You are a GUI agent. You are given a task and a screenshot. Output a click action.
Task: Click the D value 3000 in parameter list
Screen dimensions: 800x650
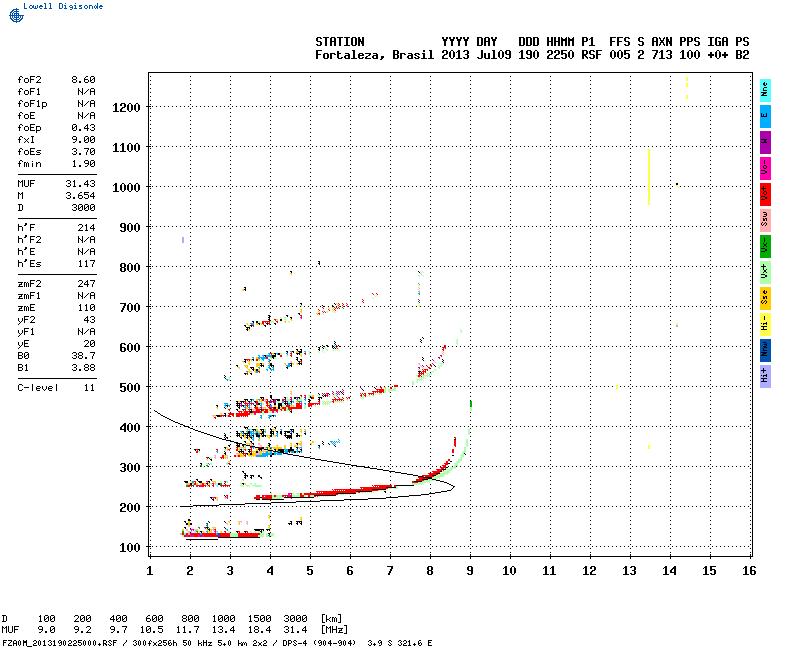click(x=83, y=208)
